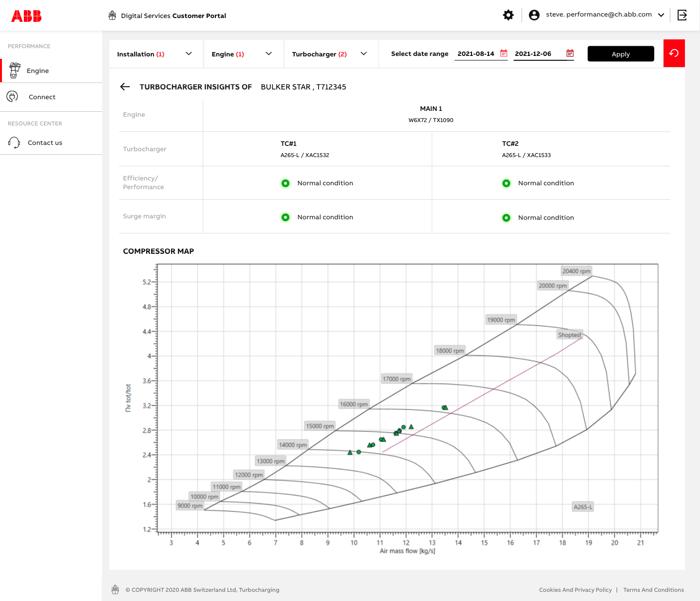
Task: Open the Engine sidebar menu item
Action: point(38,71)
